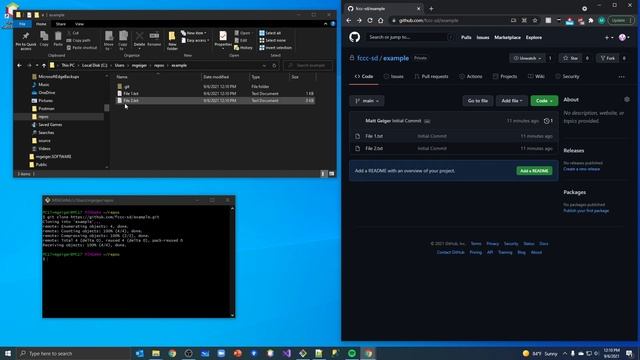The width and height of the screenshot is (640, 360).
Task: Open the Create a new release link
Action: (581, 169)
